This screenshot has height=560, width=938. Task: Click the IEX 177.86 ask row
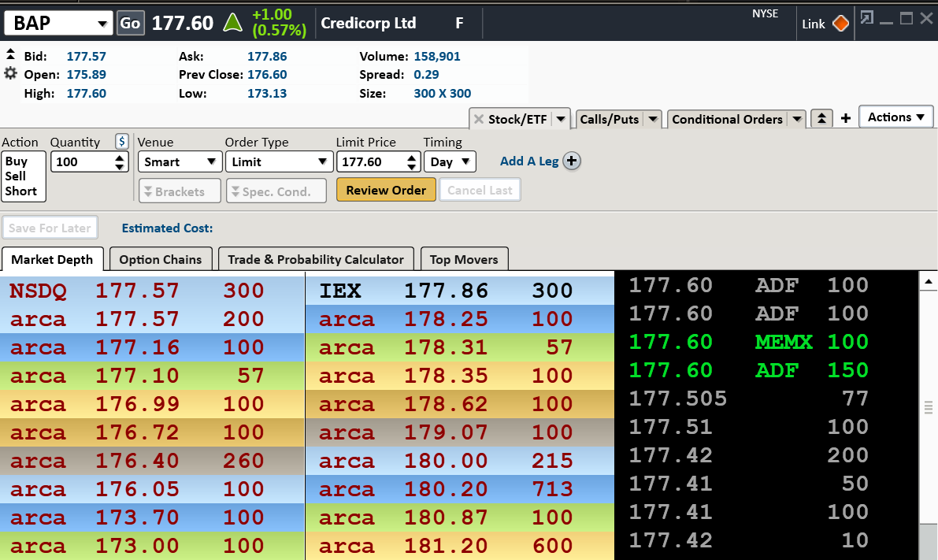(x=459, y=290)
